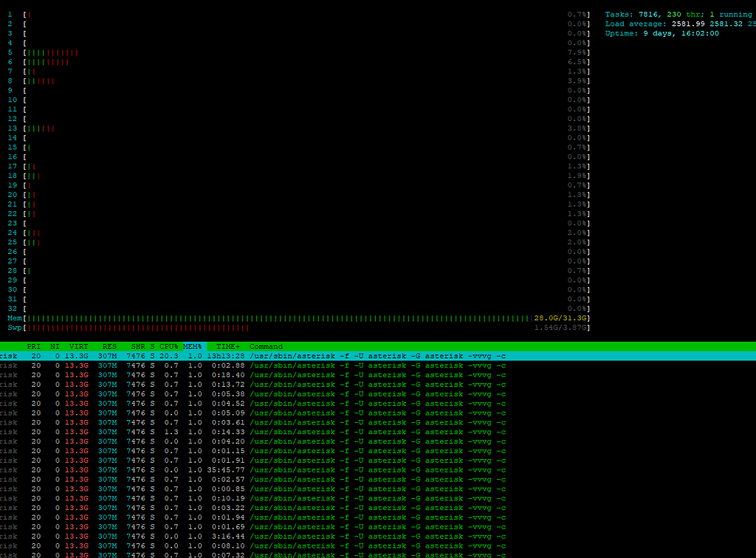Sort processes by the VIRT column
The height and width of the screenshot is (558, 756).
78,345
